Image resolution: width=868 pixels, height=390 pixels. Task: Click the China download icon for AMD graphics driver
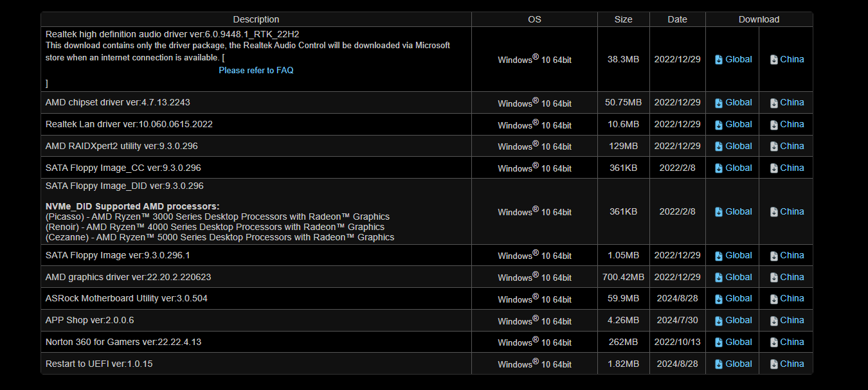pyautogui.click(x=774, y=278)
